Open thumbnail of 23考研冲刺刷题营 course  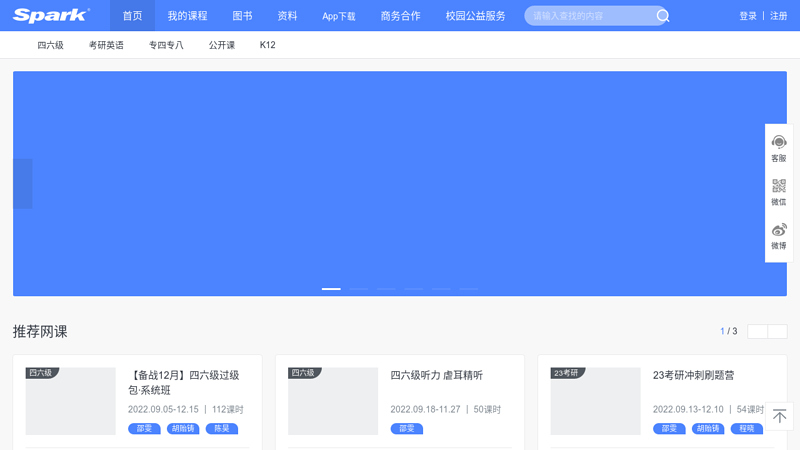595,401
